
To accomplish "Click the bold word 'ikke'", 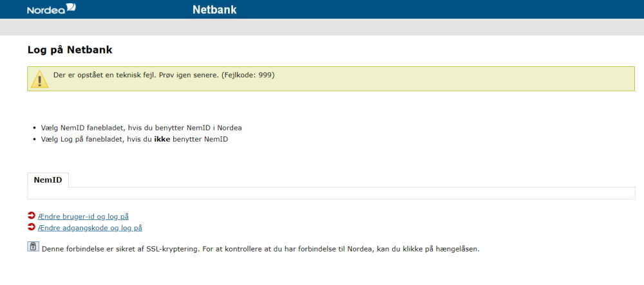I will (162, 139).
